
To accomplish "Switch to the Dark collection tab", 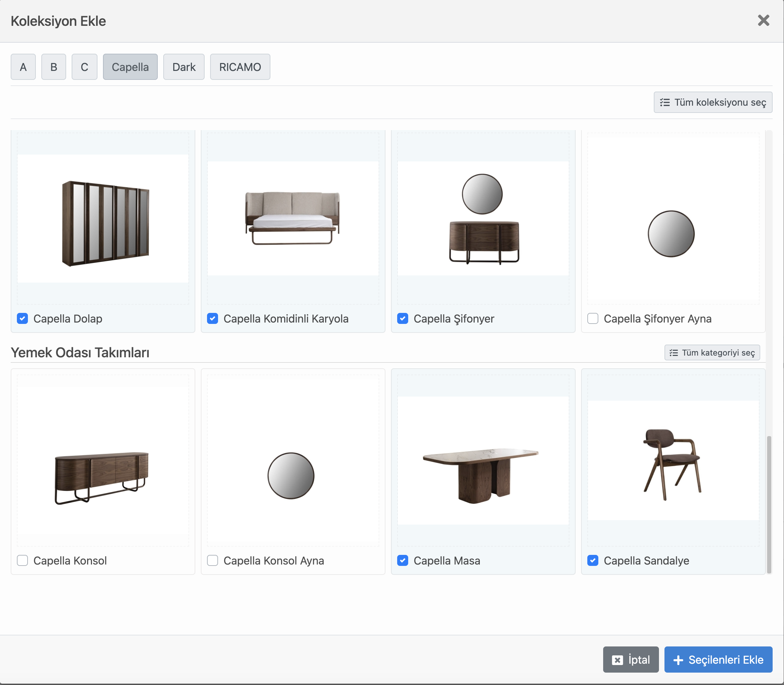I will coord(184,67).
